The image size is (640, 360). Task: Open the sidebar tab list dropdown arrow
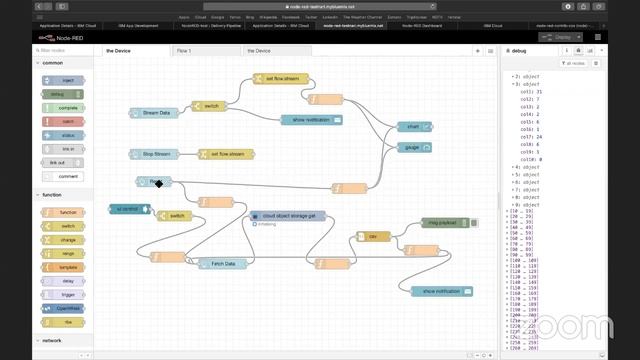[x=602, y=51]
